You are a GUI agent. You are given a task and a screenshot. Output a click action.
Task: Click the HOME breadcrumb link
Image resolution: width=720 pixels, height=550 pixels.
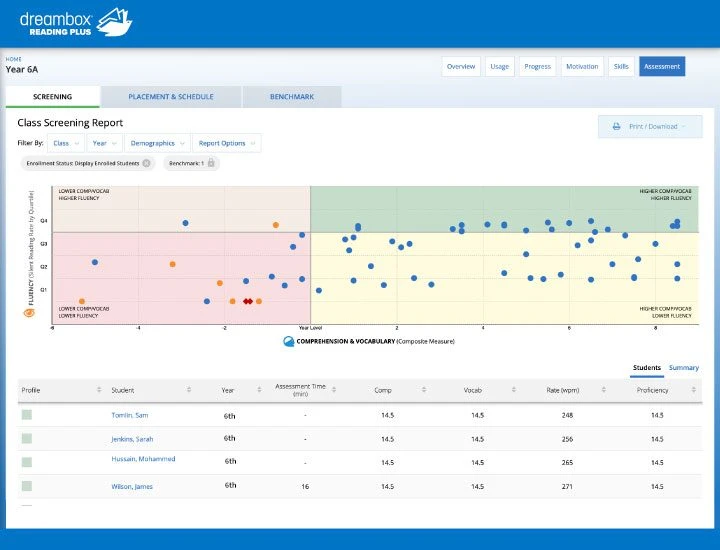click(13, 59)
